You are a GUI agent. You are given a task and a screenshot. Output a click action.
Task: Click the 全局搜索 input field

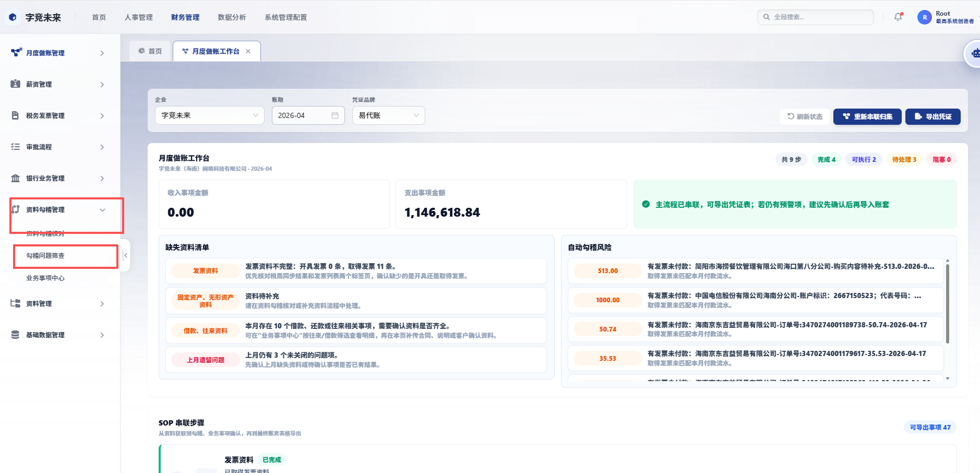coord(816,17)
